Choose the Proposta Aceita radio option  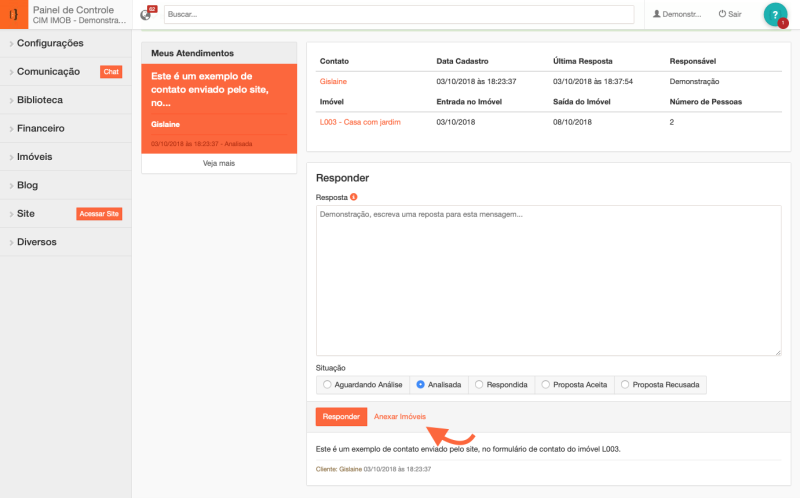coord(545,384)
